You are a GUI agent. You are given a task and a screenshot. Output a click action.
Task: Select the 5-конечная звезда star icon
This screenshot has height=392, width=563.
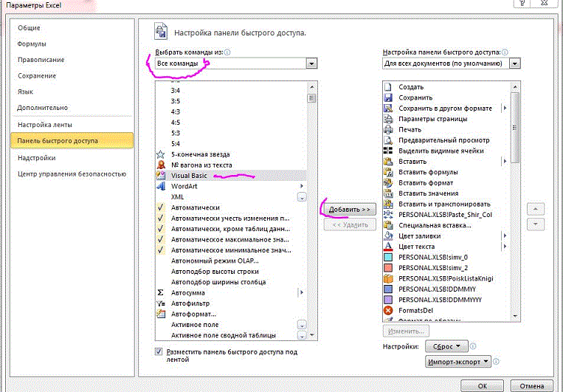(161, 154)
